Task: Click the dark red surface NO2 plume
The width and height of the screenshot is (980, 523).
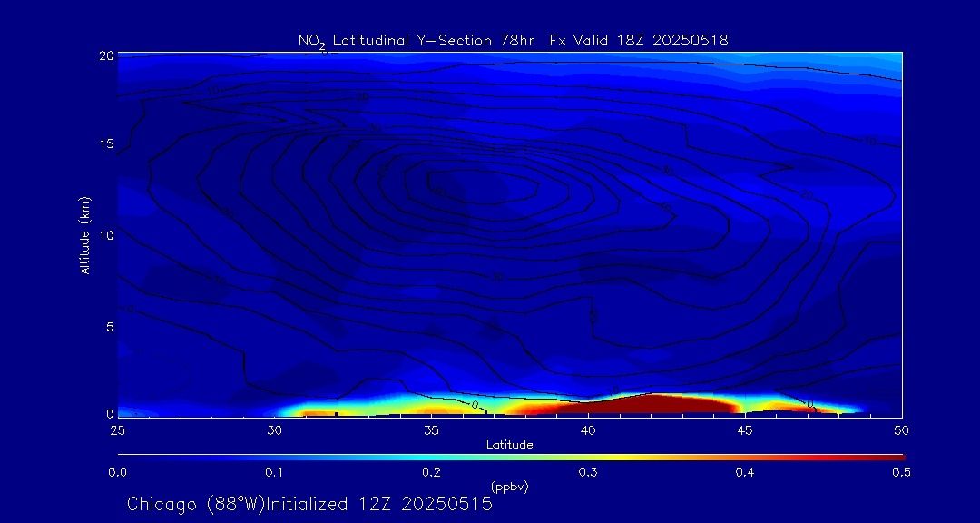Action: point(650,405)
